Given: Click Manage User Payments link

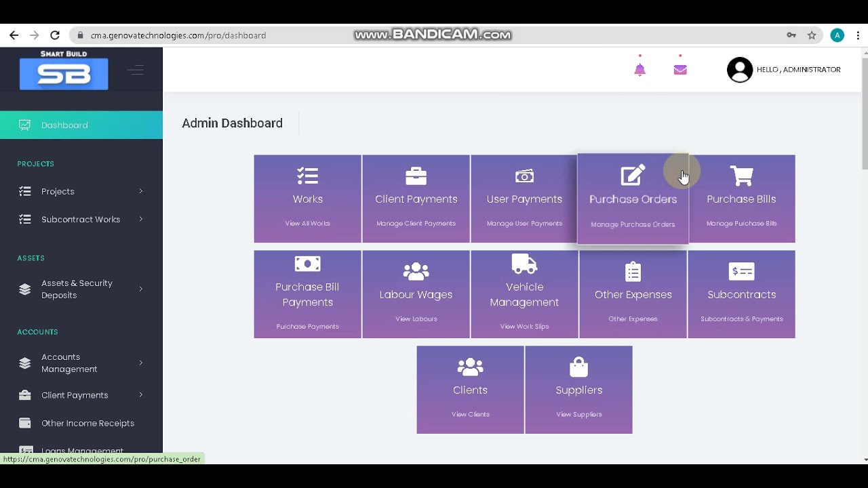Looking at the screenshot, I should coord(524,224).
